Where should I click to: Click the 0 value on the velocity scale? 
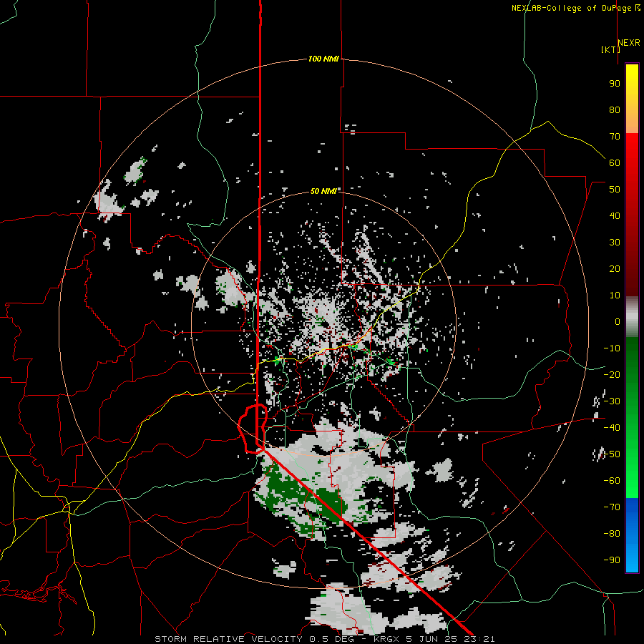tap(618, 322)
